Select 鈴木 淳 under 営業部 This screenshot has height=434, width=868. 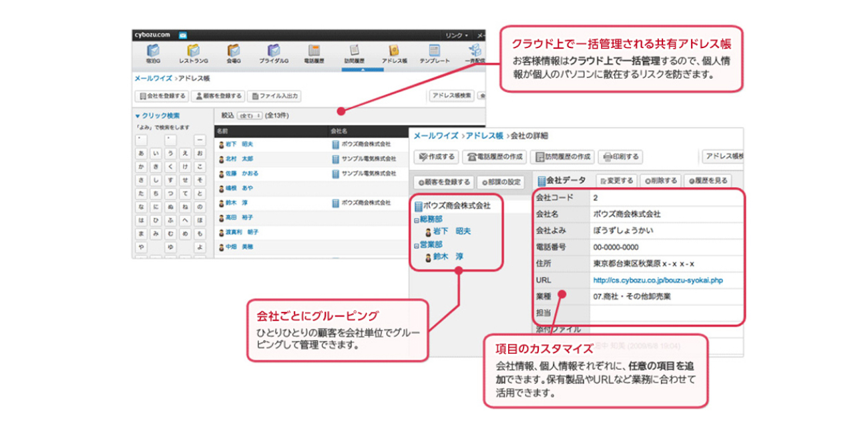click(443, 256)
